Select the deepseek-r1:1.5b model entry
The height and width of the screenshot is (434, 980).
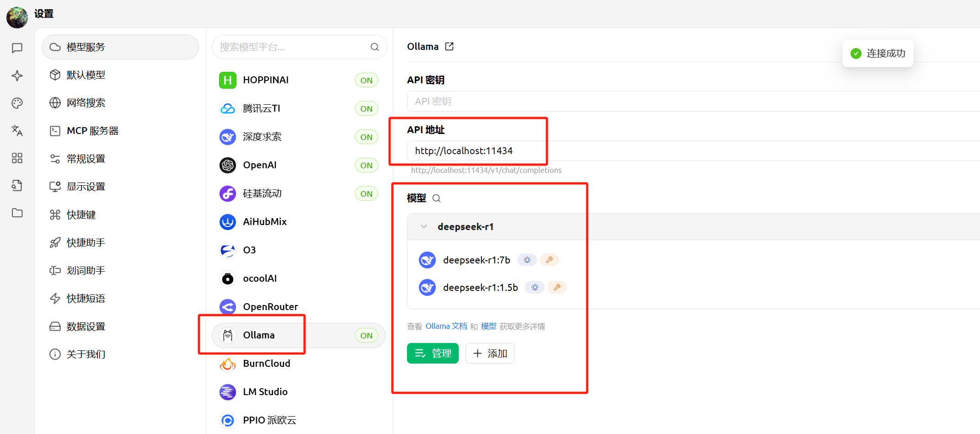[x=480, y=288]
